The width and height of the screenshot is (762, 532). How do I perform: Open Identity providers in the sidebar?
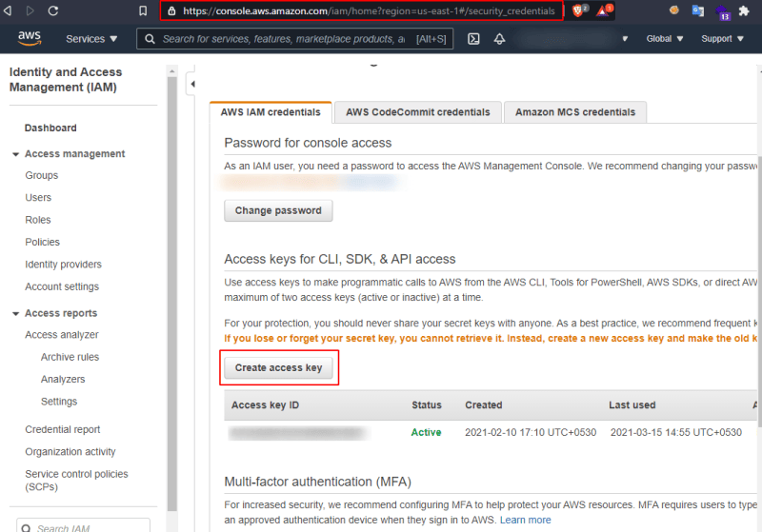point(64,265)
